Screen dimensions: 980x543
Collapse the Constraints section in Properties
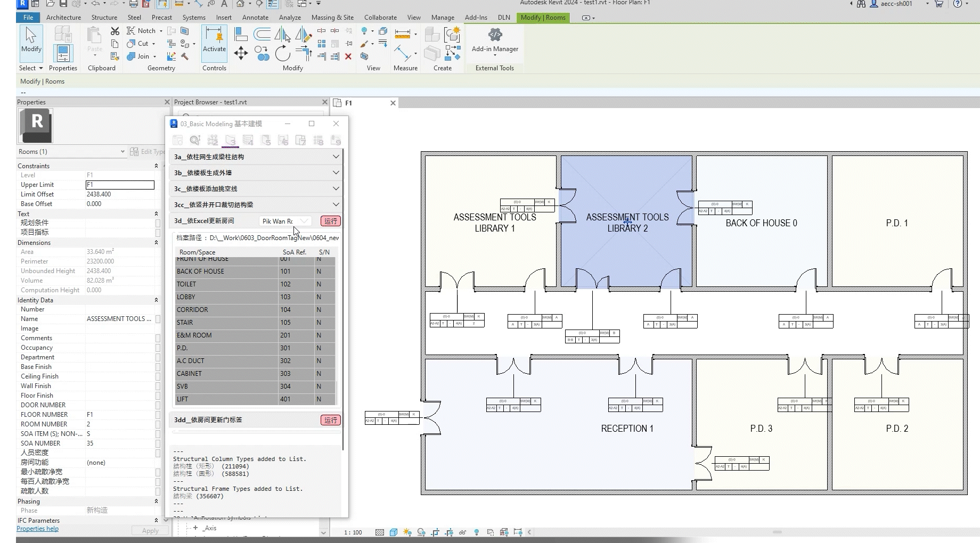pos(156,166)
